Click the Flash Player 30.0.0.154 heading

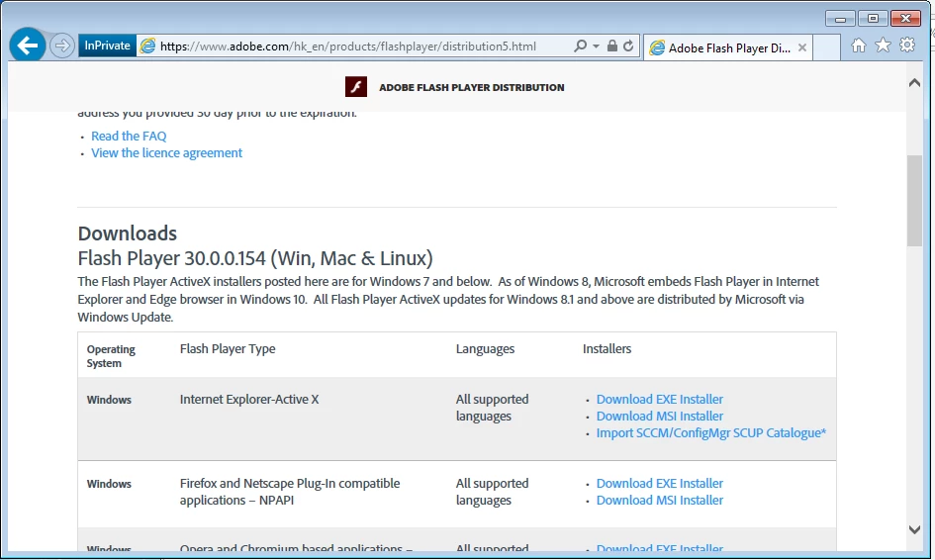[255, 258]
